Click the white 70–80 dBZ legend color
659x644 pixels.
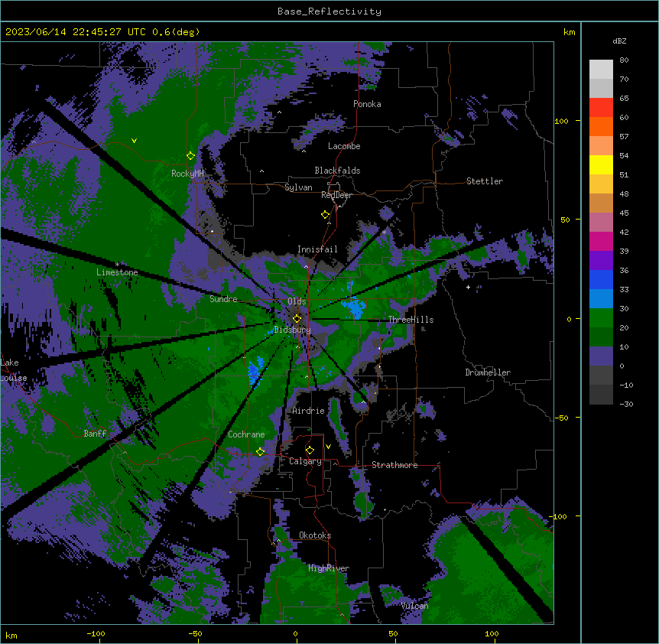point(601,70)
